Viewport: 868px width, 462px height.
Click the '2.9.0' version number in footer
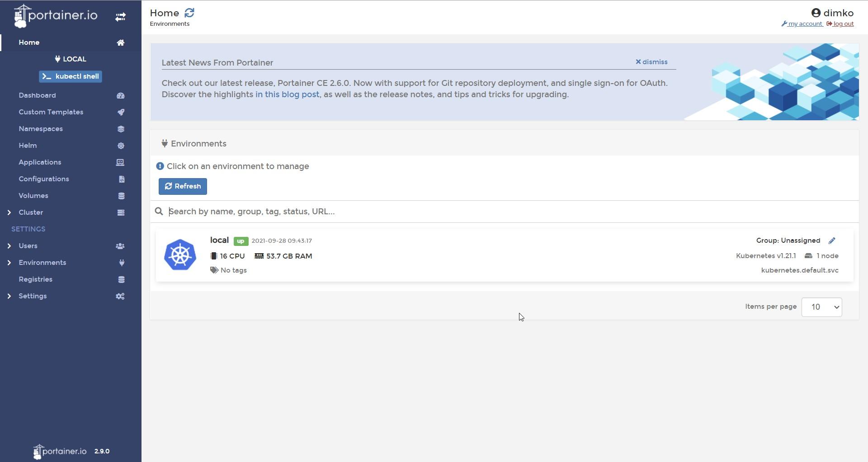tap(102, 451)
